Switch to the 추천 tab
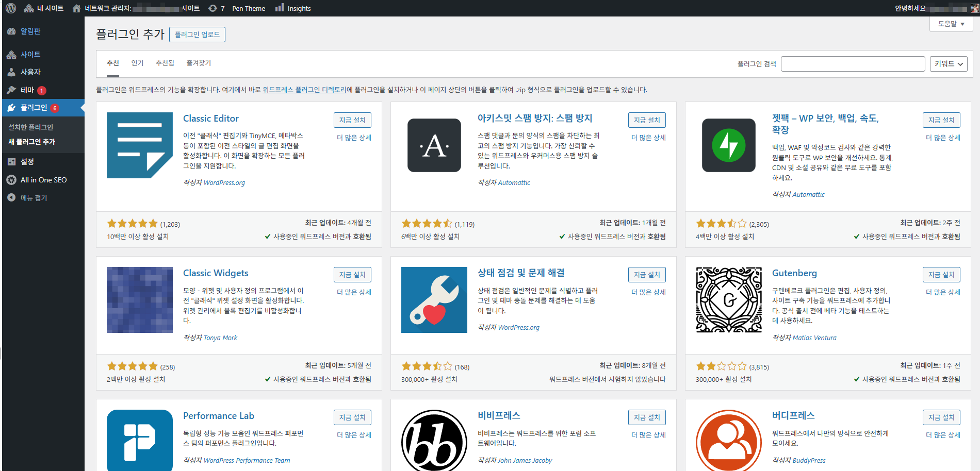The image size is (980, 471). click(x=113, y=63)
